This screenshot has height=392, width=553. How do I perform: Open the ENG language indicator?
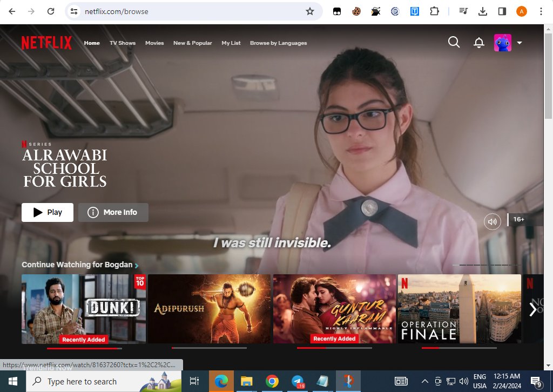click(x=480, y=381)
